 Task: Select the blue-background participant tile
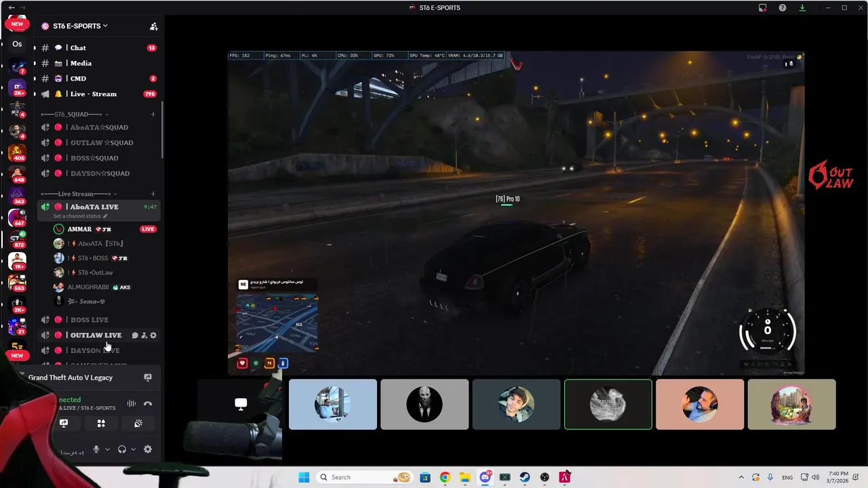point(333,404)
